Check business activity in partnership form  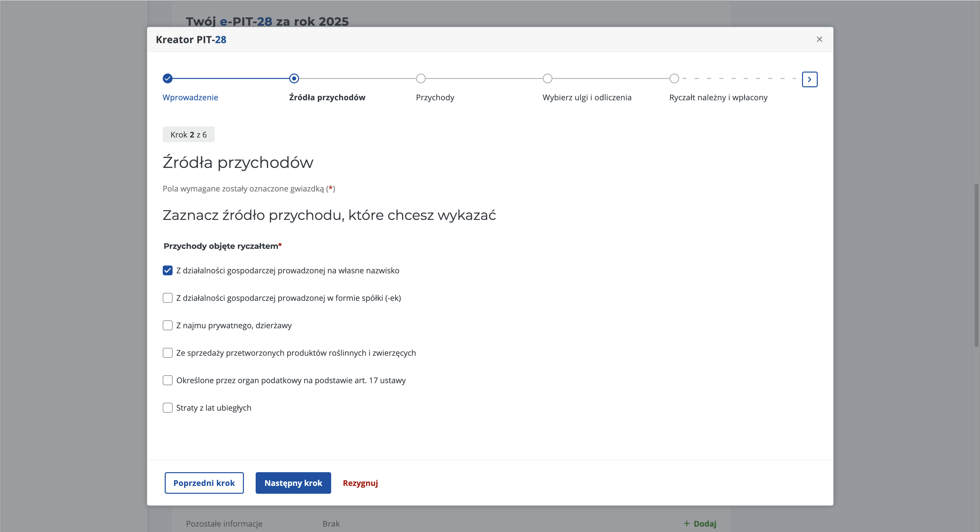(167, 298)
